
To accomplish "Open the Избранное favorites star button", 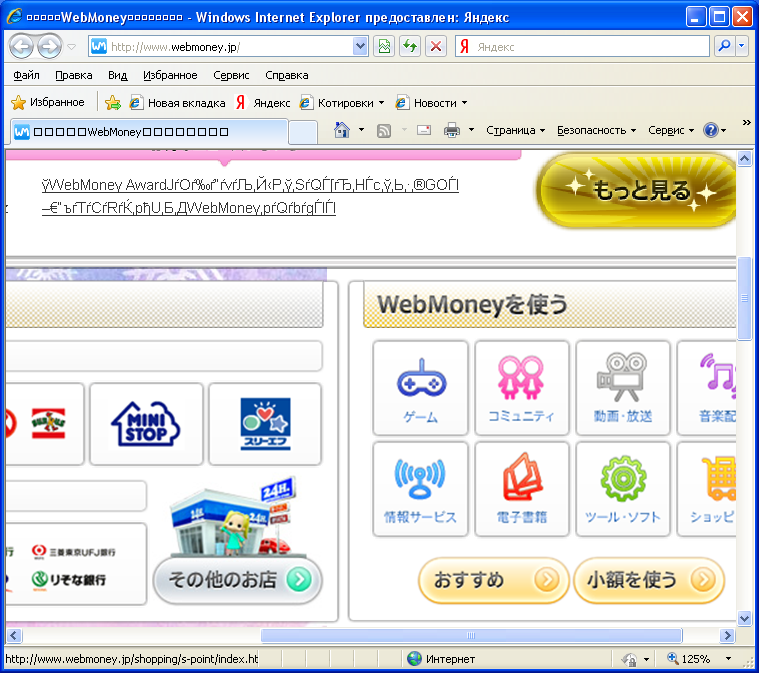I will (47, 102).
